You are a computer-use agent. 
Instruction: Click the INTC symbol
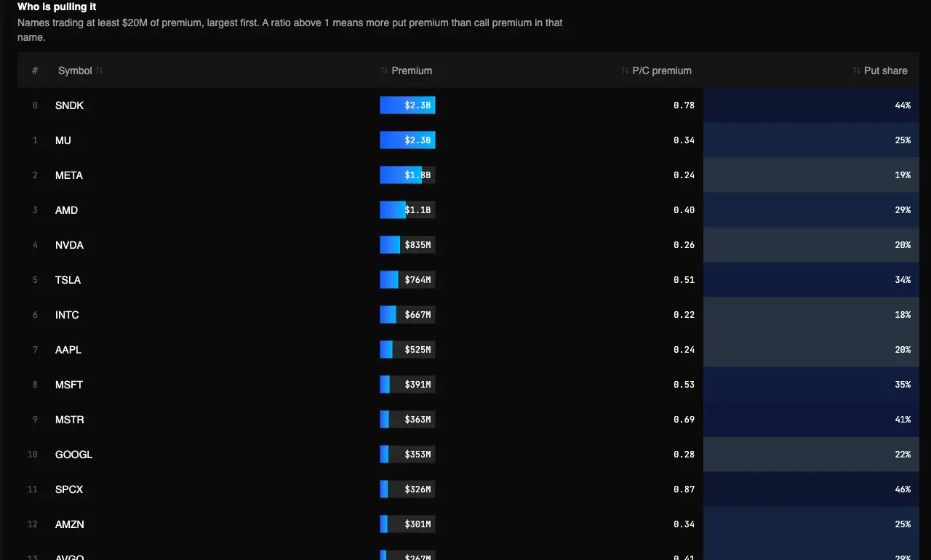(68, 315)
